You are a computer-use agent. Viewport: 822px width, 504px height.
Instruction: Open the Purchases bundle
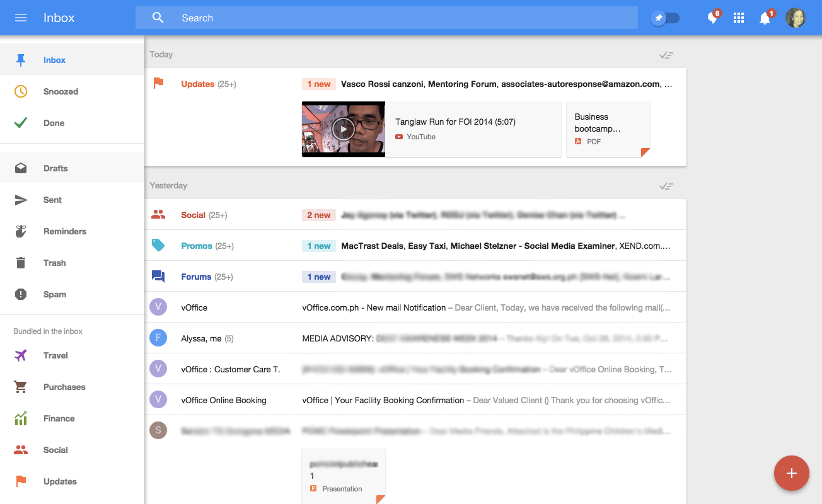point(72,387)
